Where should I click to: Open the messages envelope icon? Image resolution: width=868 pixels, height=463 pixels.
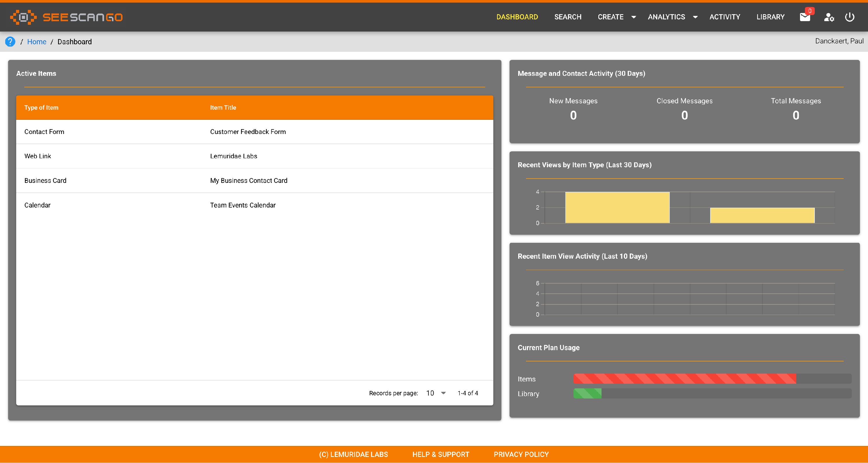coord(805,17)
